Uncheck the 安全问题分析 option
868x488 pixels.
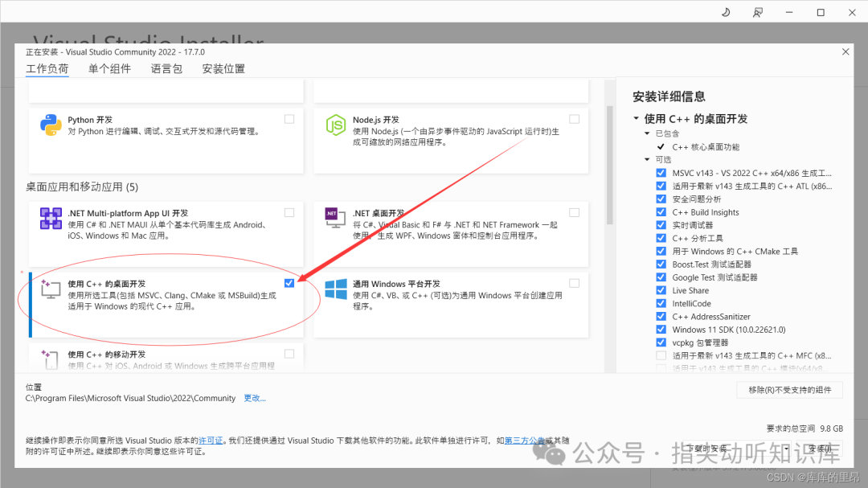tap(661, 199)
